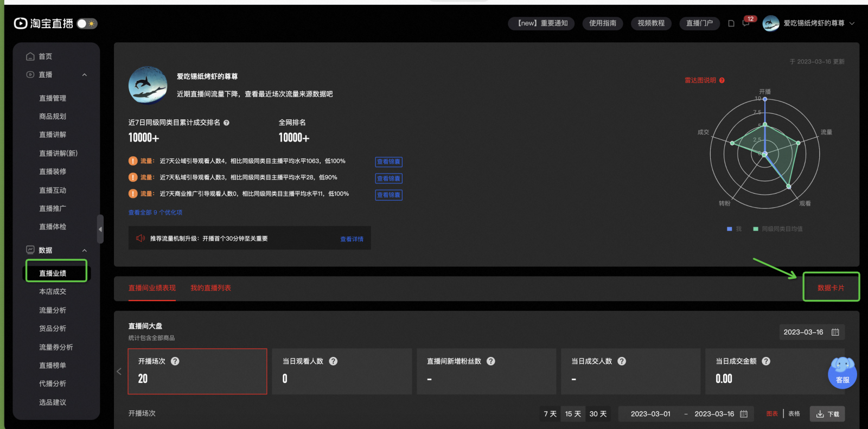Image resolution: width=868 pixels, height=429 pixels.
Task: Click 查看锦囊 for the 公域 traffic row
Action: point(388,162)
